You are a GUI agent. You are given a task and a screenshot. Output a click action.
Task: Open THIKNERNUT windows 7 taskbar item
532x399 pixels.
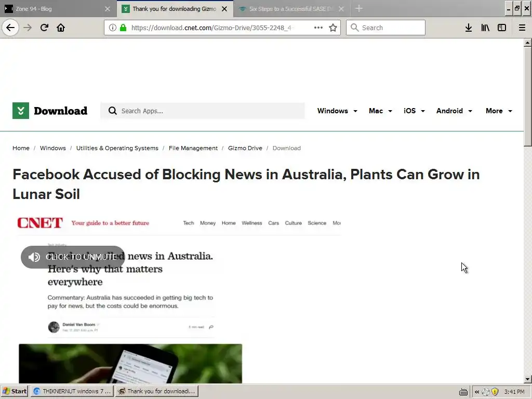(72, 391)
